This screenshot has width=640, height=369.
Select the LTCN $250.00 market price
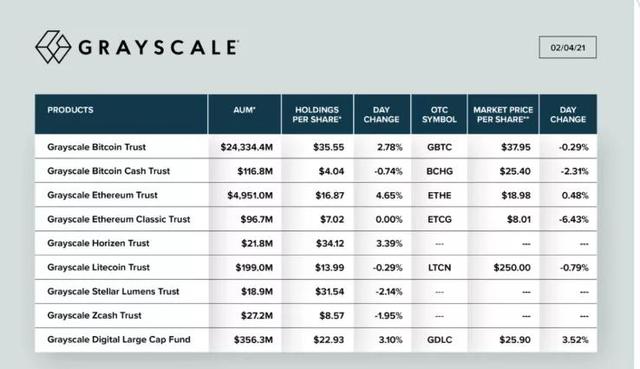click(x=512, y=268)
